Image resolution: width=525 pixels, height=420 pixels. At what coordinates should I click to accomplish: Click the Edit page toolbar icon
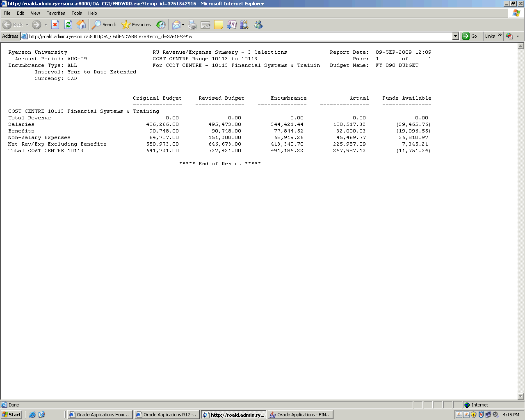[x=205, y=25]
